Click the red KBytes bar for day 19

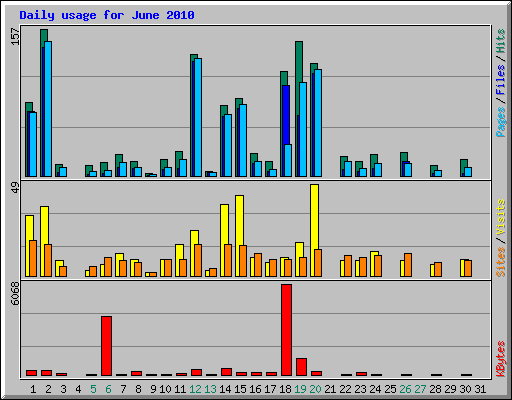[x=301, y=367]
